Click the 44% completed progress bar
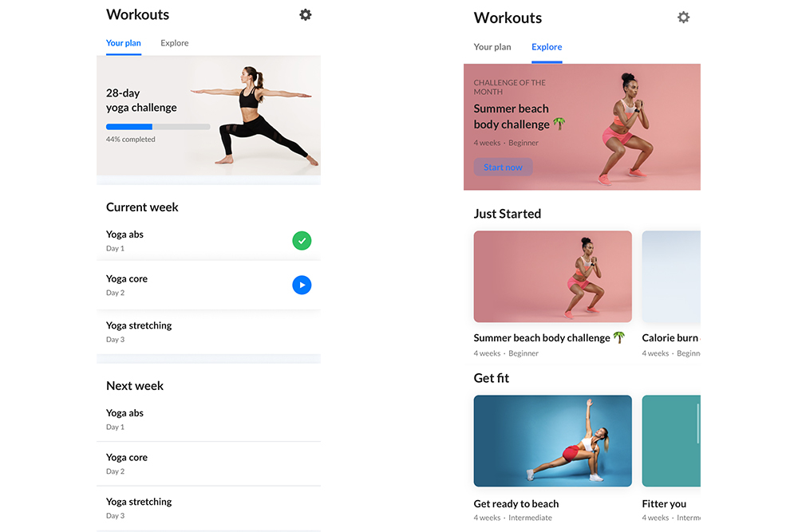 [x=158, y=127]
